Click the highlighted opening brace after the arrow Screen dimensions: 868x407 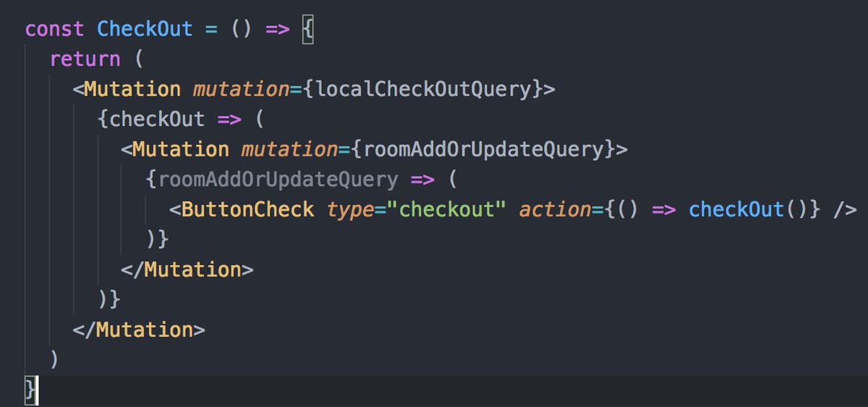pos(307,30)
